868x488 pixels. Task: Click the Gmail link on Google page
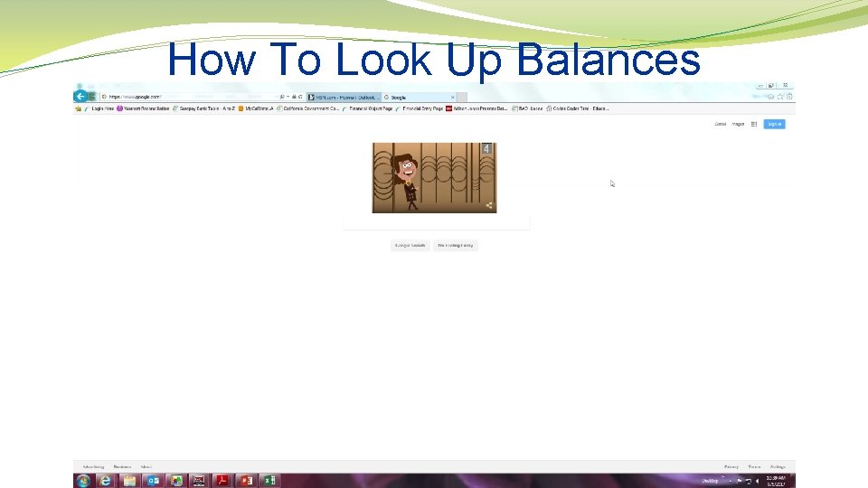click(x=721, y=124)
